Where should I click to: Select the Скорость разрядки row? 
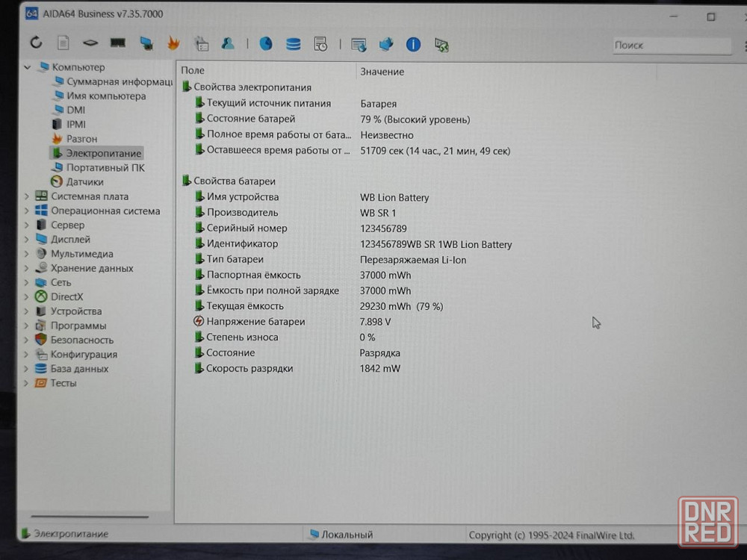(x=297, y=369)
